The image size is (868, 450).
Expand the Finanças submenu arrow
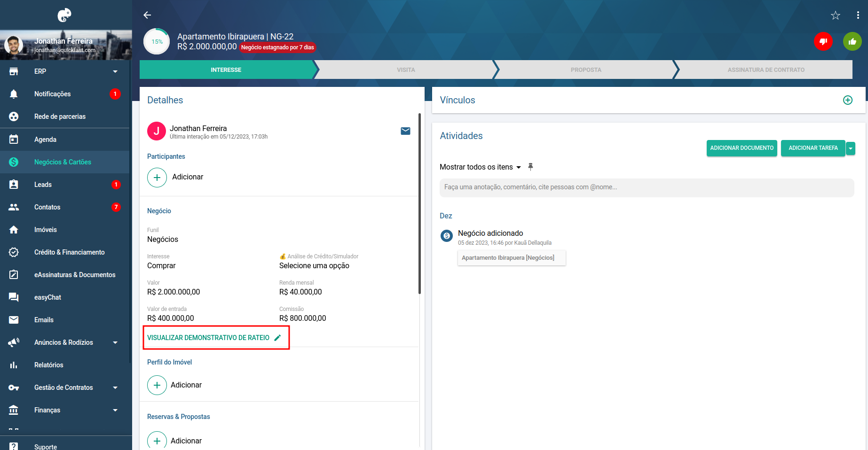click(x=115, y=410)
